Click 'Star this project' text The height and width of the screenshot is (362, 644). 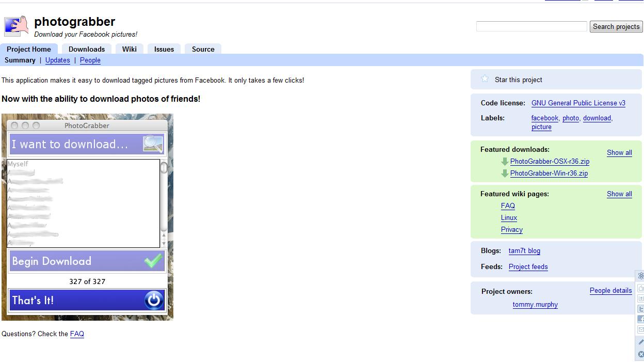coord(519,80)
